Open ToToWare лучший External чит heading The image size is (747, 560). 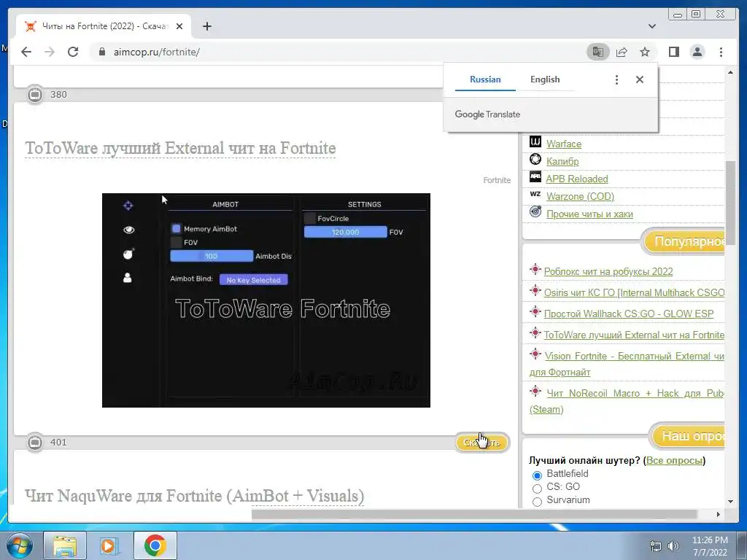coord(180,148)
